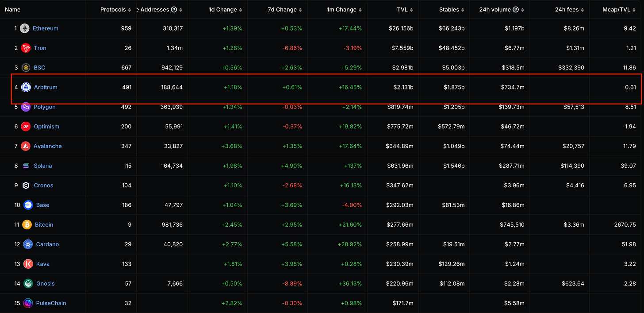The width and height of the screenshot is (644, 313).
Task: Click the PulseChain chain logo
Action: click(28, 303)
